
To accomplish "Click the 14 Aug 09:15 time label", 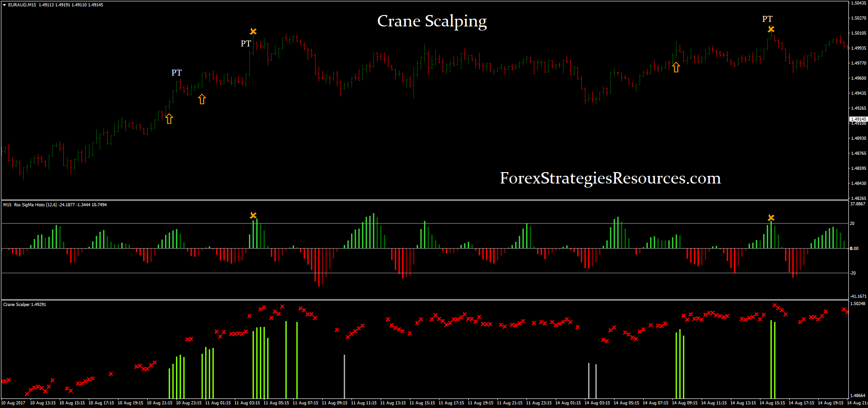I will (x=685, y=403).
